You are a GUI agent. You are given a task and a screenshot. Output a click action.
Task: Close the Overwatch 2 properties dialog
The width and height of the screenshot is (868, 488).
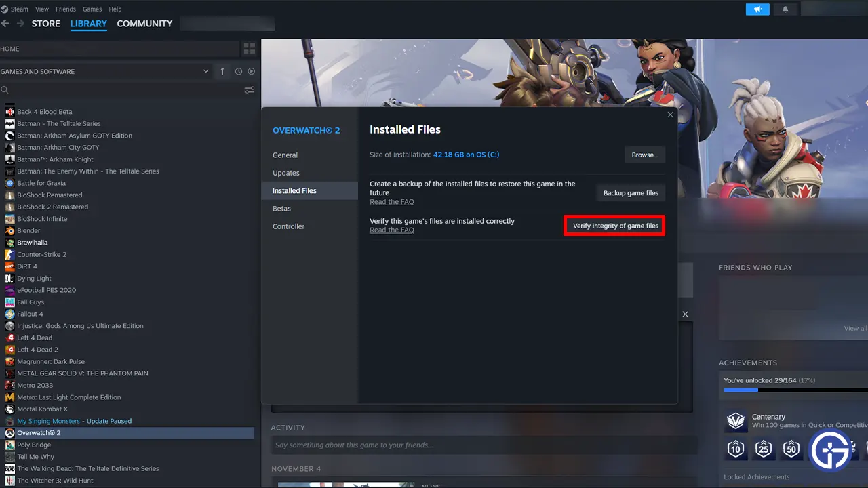670,115
